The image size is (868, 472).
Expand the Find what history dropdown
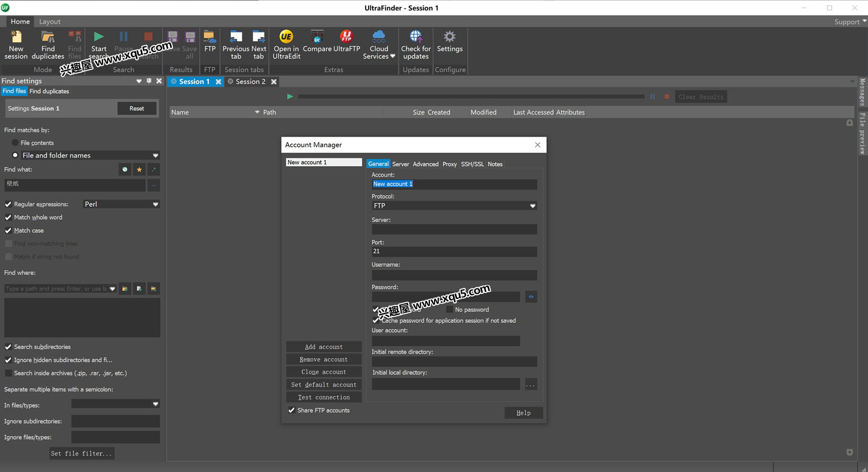tap(153, 185)
